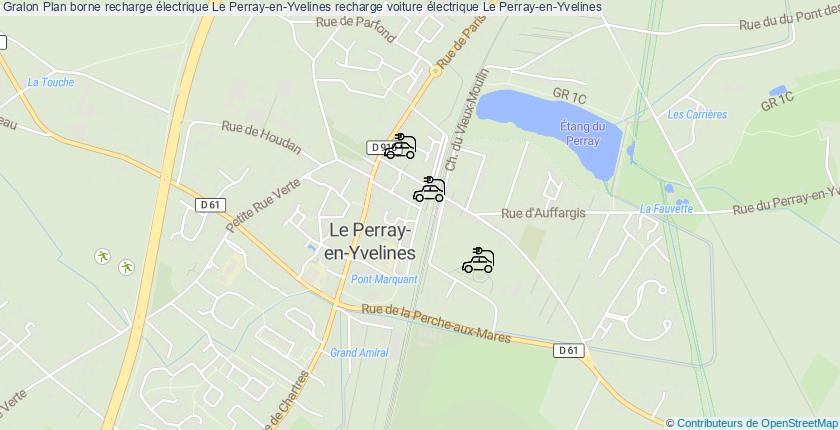Click the D 61 road shield near Petite Rue Verte
The width and height of the screenshot is (840, 430).
(210, 205)
